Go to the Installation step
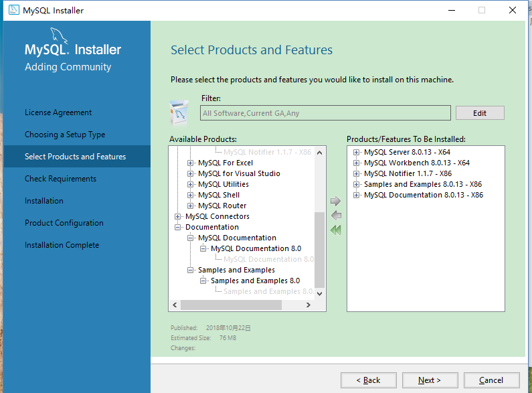The image size is (532, 393). [x=43, y=201]
